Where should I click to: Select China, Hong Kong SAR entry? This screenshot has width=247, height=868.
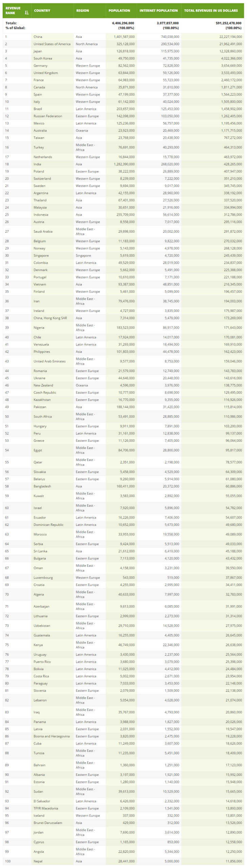[50, 318]
